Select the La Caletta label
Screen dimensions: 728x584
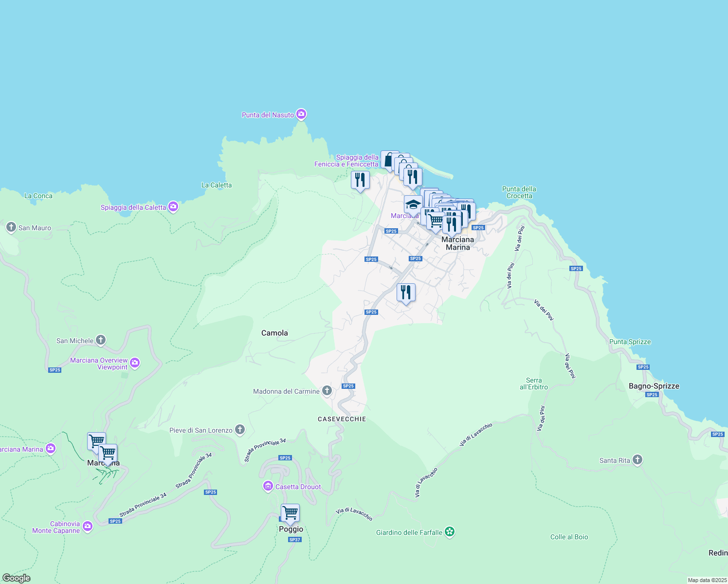point(217,185)
